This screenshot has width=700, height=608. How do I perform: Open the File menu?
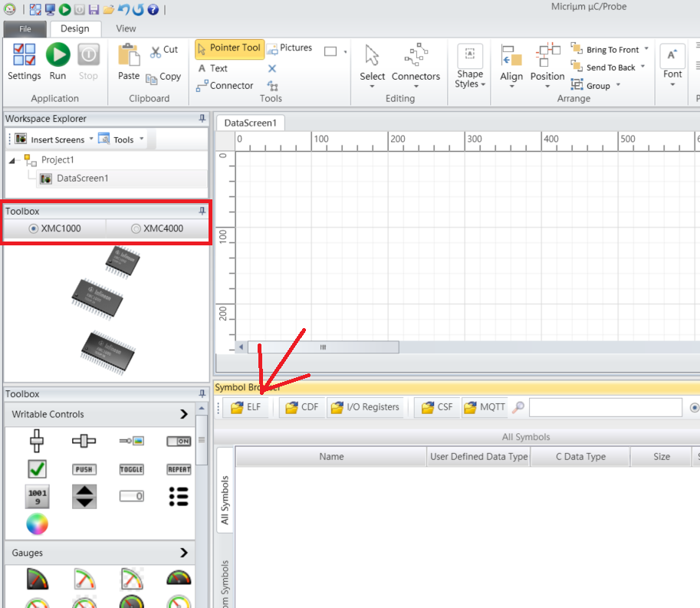[25, 29]
